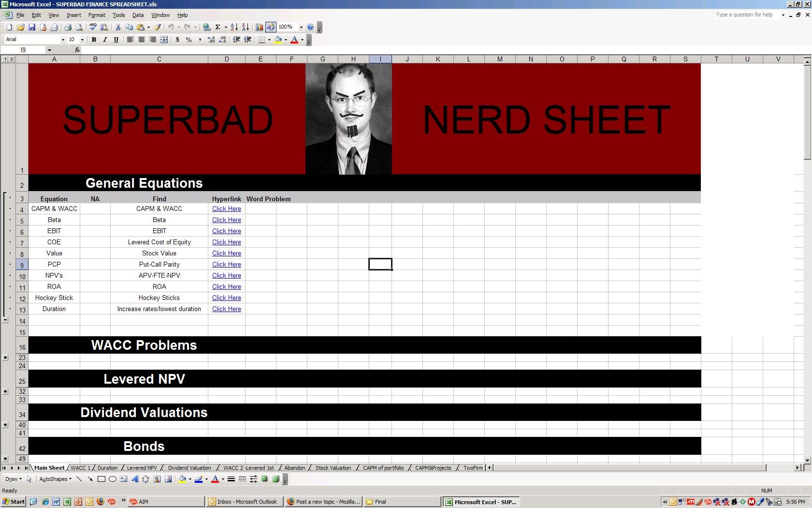This screenshot has height=508, width=812.
Task: Toggle italic formatting
Action: click(x=105, y=40)
